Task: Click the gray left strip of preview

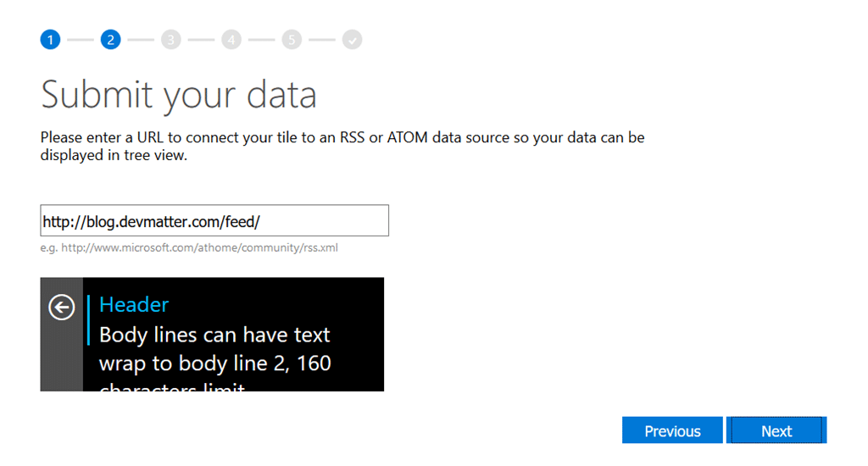Action: tap(61, 356)
